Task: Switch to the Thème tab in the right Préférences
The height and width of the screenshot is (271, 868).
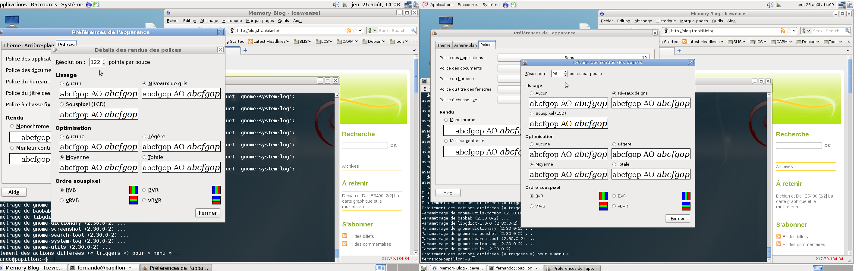Action: pyautogui.click(x=443, y=45)
